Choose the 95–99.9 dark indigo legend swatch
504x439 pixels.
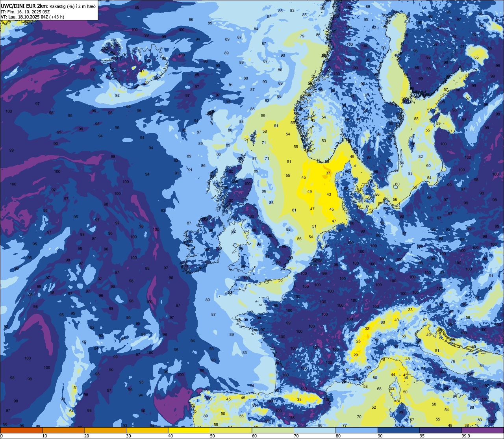pyautogui.click(x=441, y=430)
